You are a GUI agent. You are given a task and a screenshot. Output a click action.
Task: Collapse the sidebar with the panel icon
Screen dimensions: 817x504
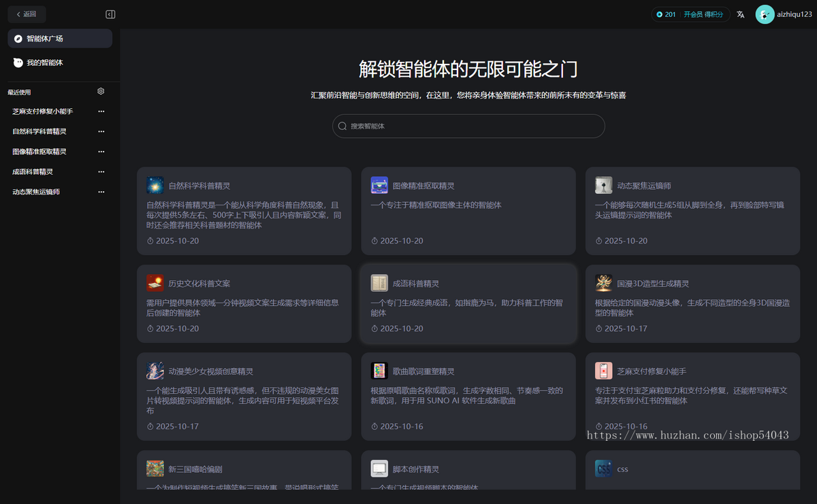(110, 14)
